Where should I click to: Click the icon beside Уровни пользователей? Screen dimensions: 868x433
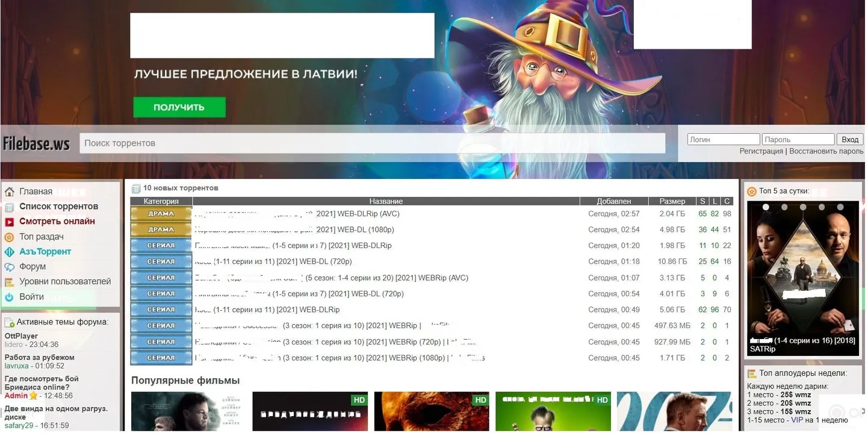click(x=9, y=282)
